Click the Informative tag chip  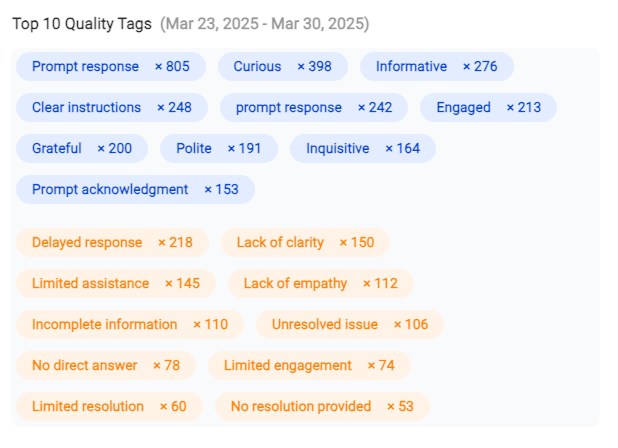click(437, 67)
